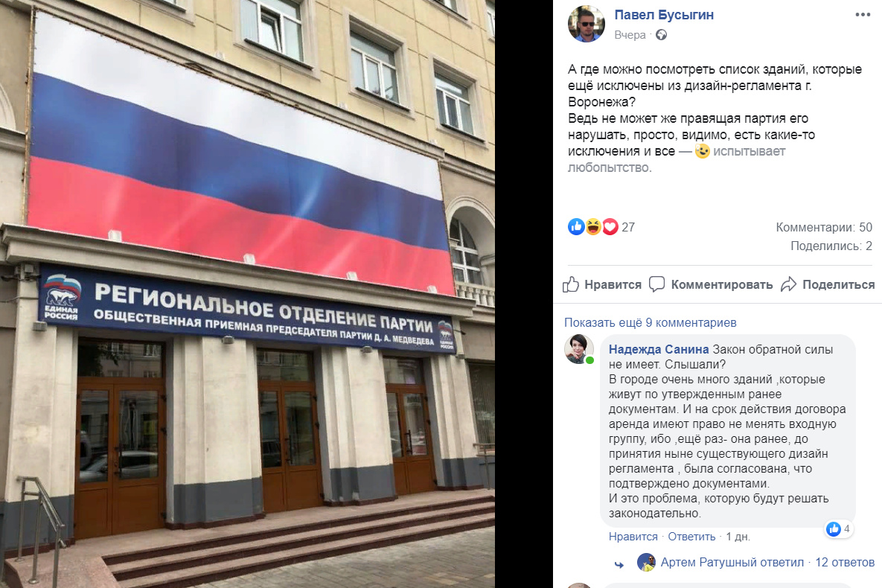Open the Павел Бусыгин author link
This screenshot has width=882, height=588.
point(664,15)
